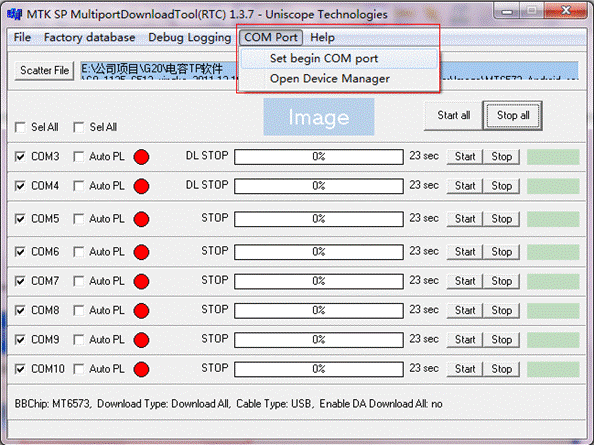The width and height of the screenshot is (594, 445).
Task: Open the Debug Logging menu
Action: click(189, 37)
